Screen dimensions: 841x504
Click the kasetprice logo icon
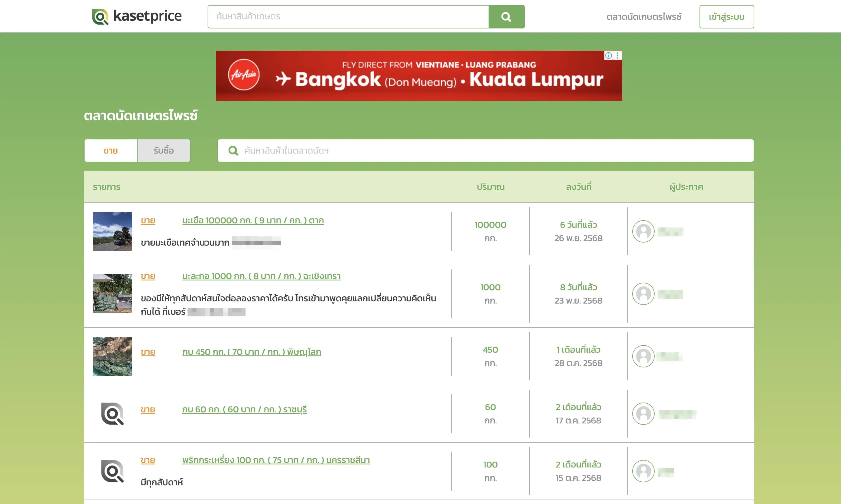100,17
